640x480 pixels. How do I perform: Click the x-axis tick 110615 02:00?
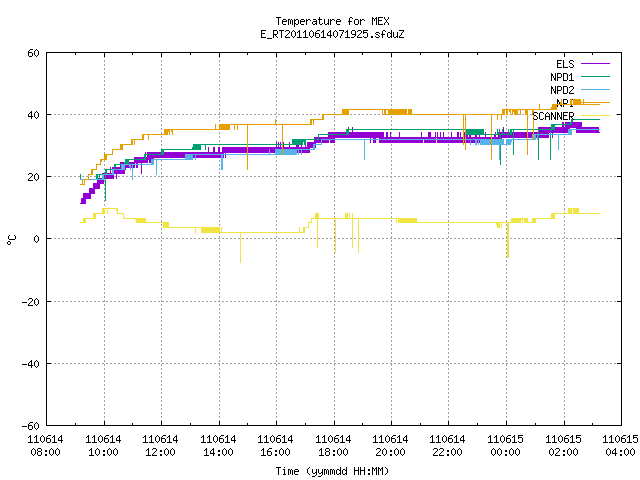coord(564,446)
